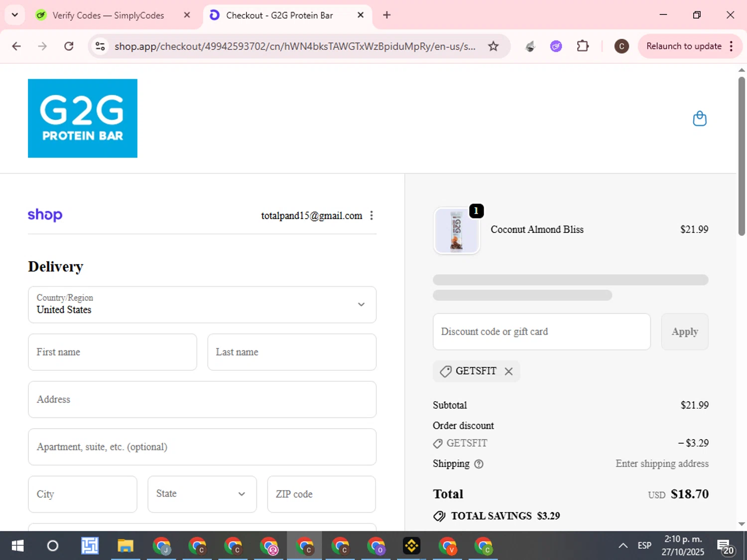Image resolution: width=747 pixels, height=560 pixels.
Task: Click the Address input field
Action: [202, 399]
